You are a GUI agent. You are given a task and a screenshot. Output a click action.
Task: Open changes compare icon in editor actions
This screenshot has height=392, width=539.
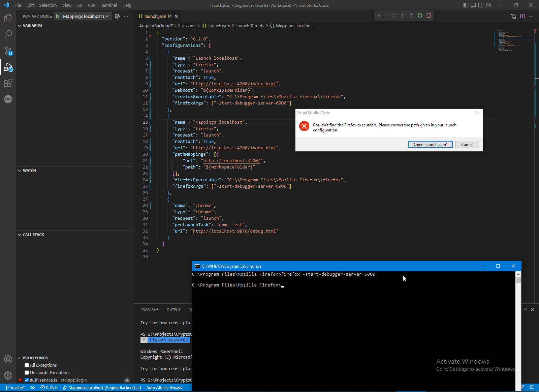point(514,16)
